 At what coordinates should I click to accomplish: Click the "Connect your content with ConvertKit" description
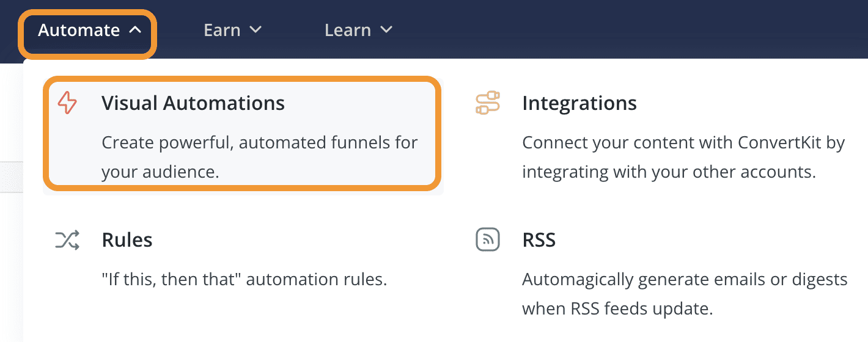[683, 143]
